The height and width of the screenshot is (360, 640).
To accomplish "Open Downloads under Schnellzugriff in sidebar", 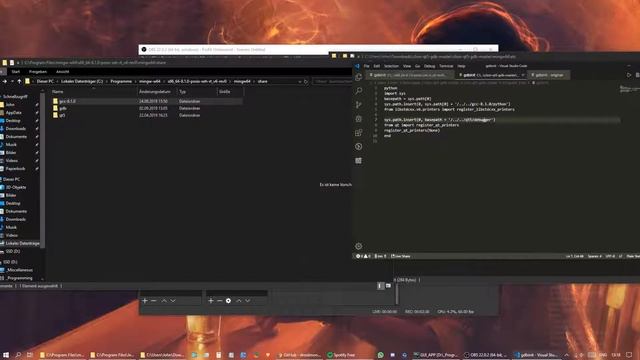I will [16, 129].
